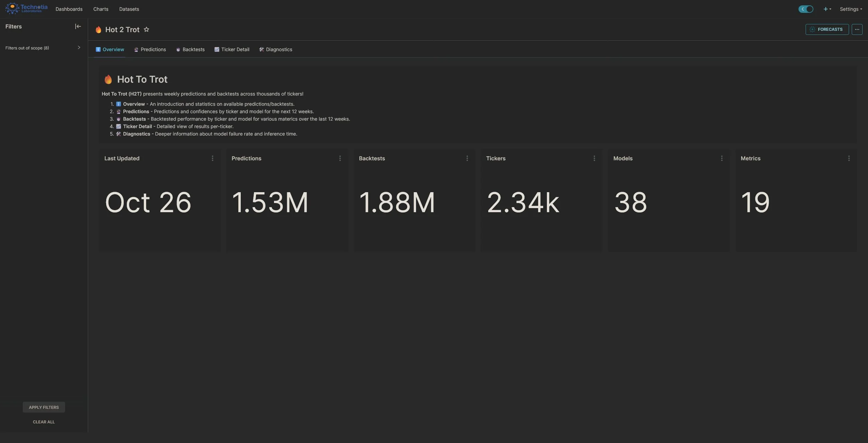Viewport: 868px width, 443px height.
Task: Open Last Updated card kebab menu
Action: [212, 158]
